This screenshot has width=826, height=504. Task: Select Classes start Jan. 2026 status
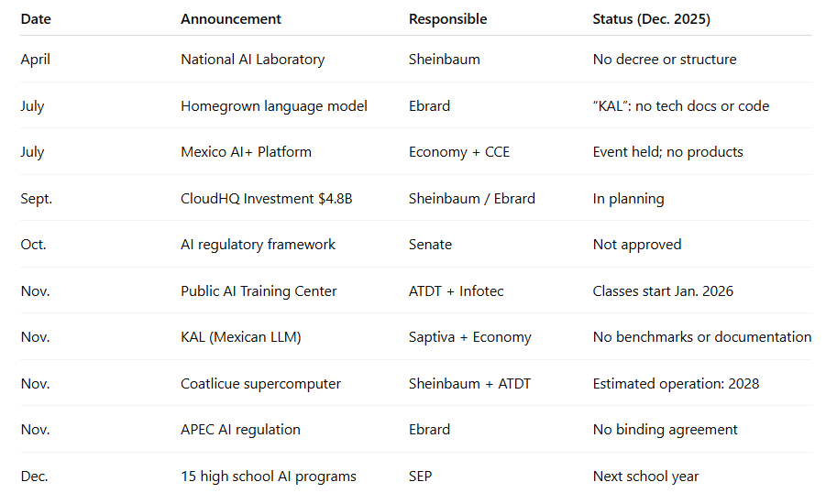(x=663, y=291)
